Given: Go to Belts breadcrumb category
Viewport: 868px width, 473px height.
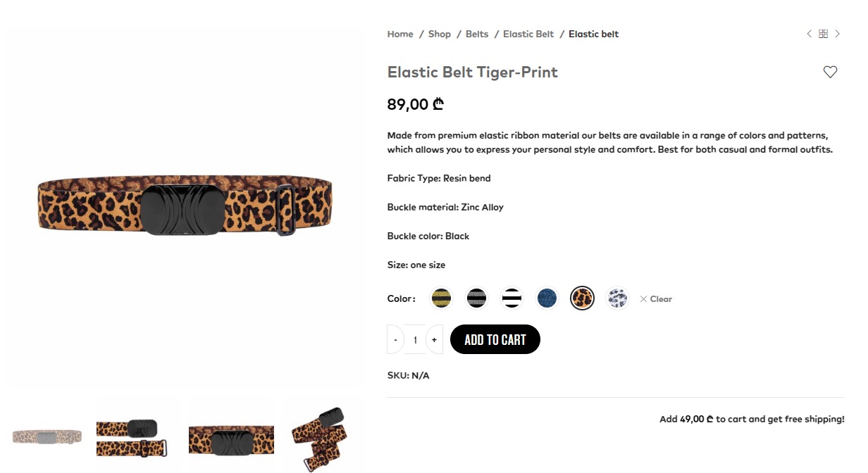Looking at the screenshot, I should pos(477,34).
